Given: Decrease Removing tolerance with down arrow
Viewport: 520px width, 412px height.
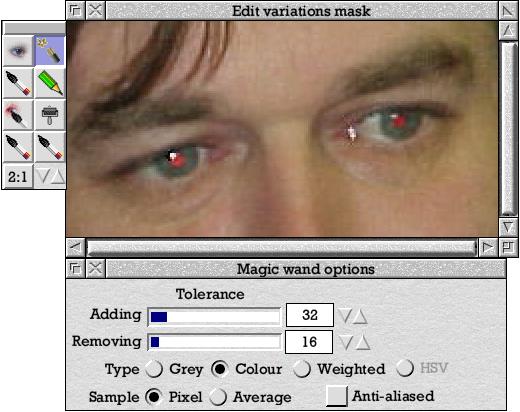Looking at the screenshot, I should pyautogui.click(x=346, y=342).
